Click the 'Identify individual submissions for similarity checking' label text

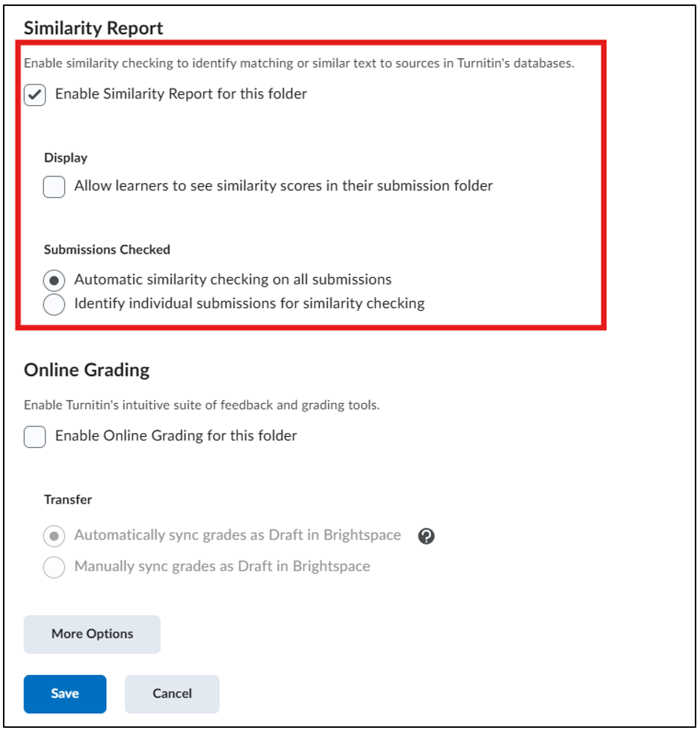click(x=249, y=304)
